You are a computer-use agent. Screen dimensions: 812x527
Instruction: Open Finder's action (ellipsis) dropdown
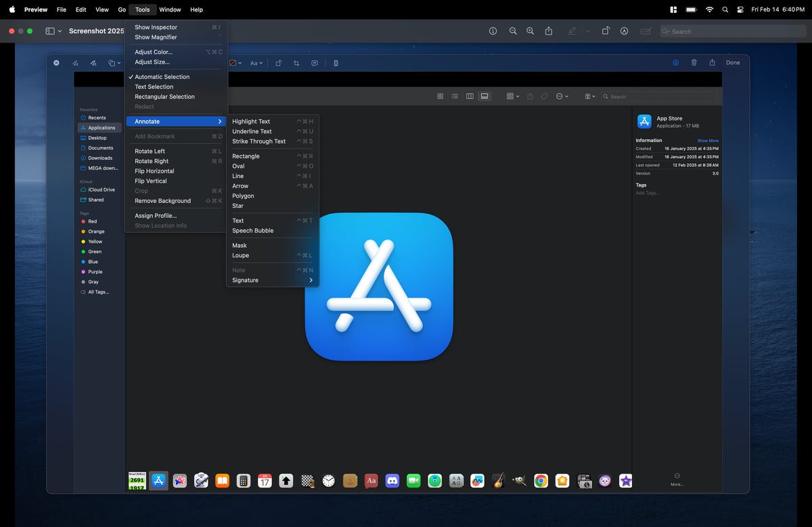[x=562, y=96]
